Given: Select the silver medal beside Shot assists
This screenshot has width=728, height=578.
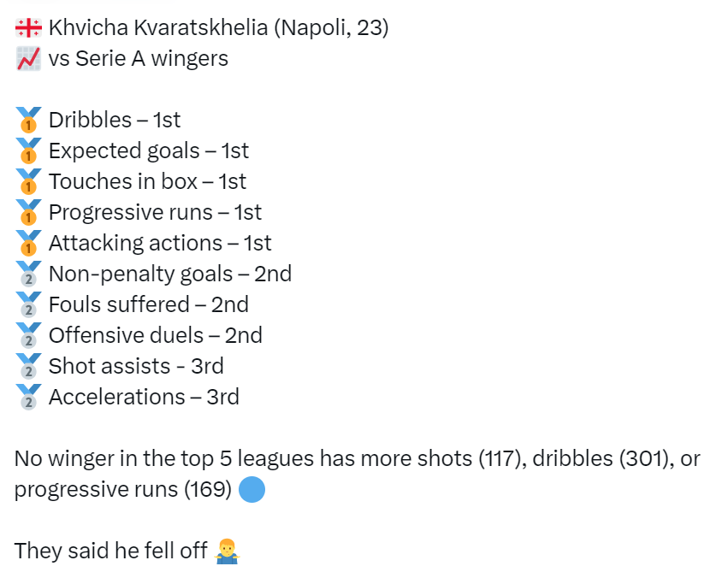Looking at the screenshot, I should tap(28, 367).
